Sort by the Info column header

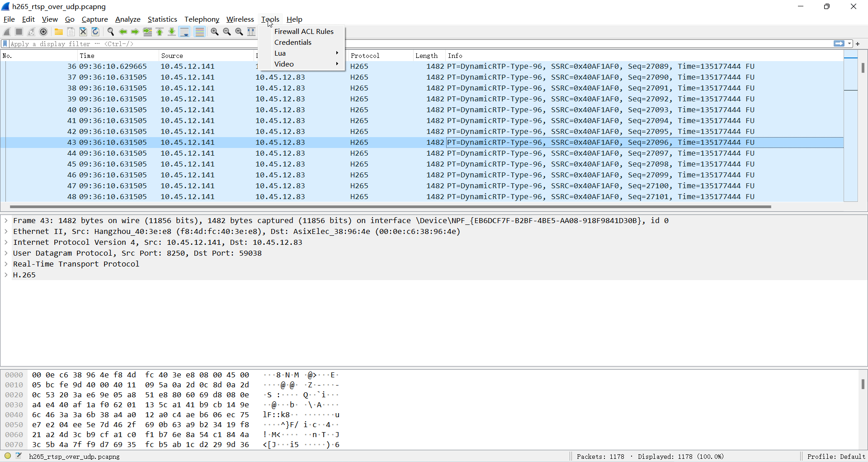pos(645,56)
